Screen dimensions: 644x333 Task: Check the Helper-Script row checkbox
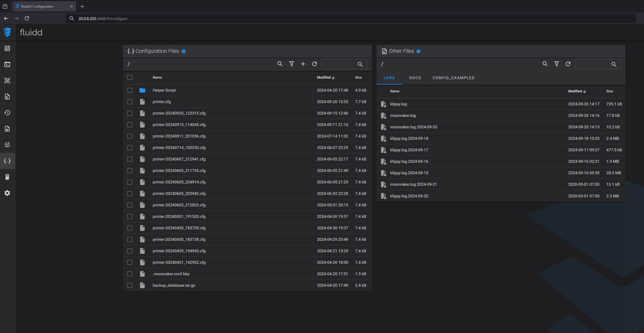point(130,90)
